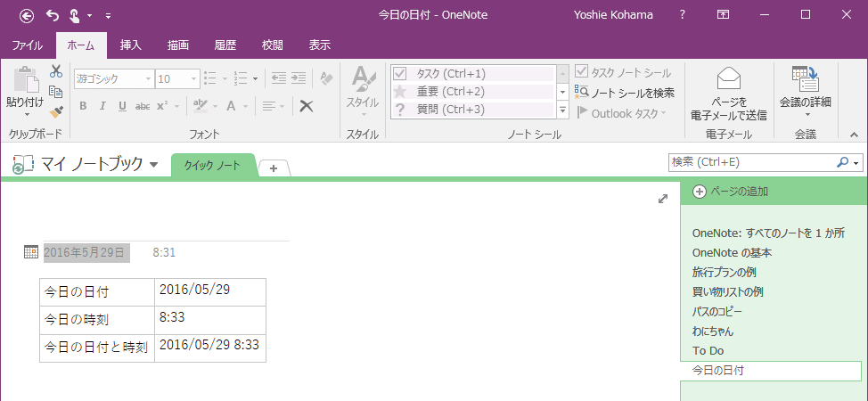The height and width of the screenshot is (401, 868).
Task: Open the To Do page
Action: coord(708,350)
